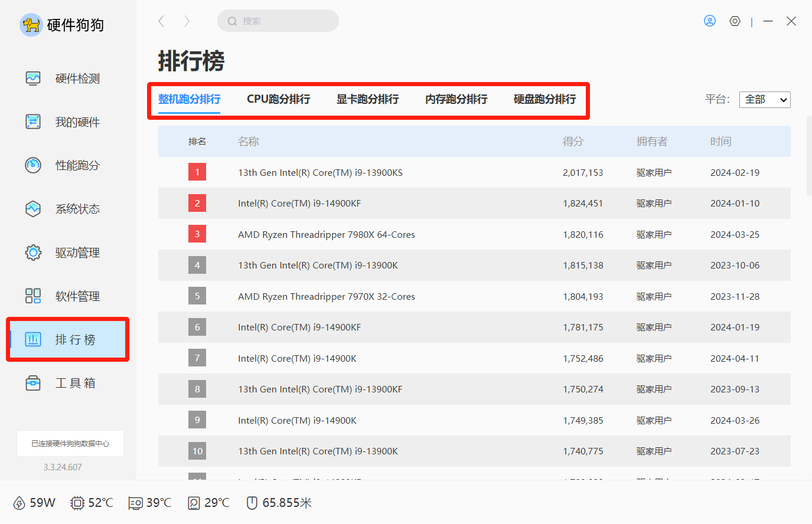812x524 pixels.
Task: Click the 搜索 search field
Action: (x=278, y=21)
